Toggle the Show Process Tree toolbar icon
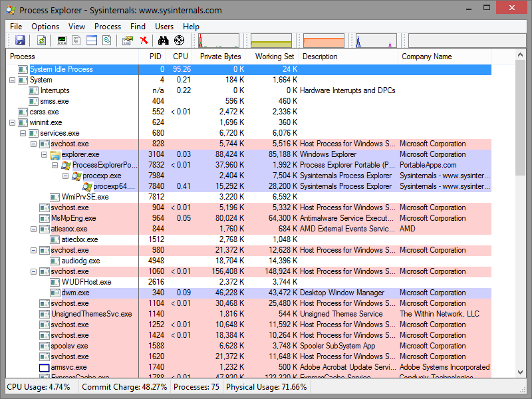The image size is (532, 399). click(x=76, y=41)
